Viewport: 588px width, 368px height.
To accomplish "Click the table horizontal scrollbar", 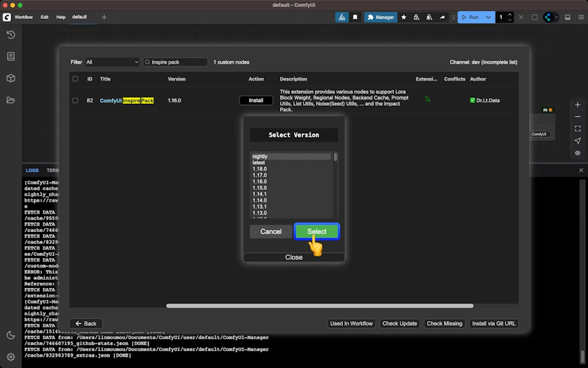I will pyautogui.click(x=319, y=306).
